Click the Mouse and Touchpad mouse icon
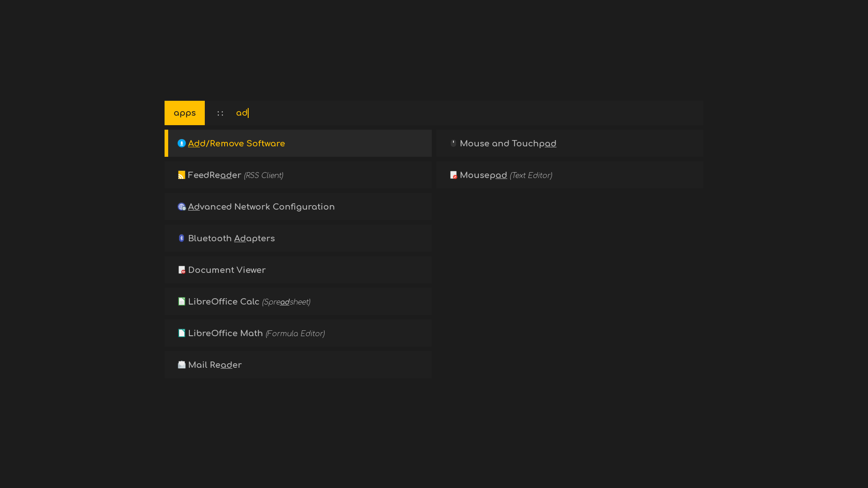 [453, 143]
